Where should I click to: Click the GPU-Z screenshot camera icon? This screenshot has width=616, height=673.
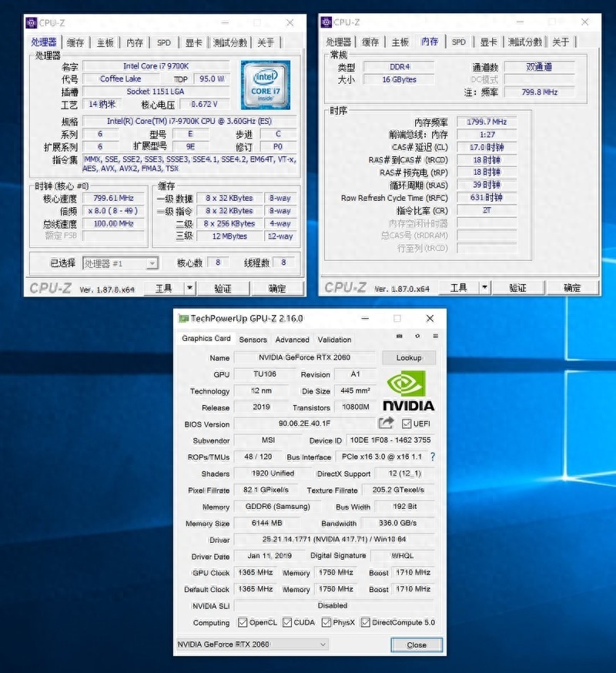point(399,336)
